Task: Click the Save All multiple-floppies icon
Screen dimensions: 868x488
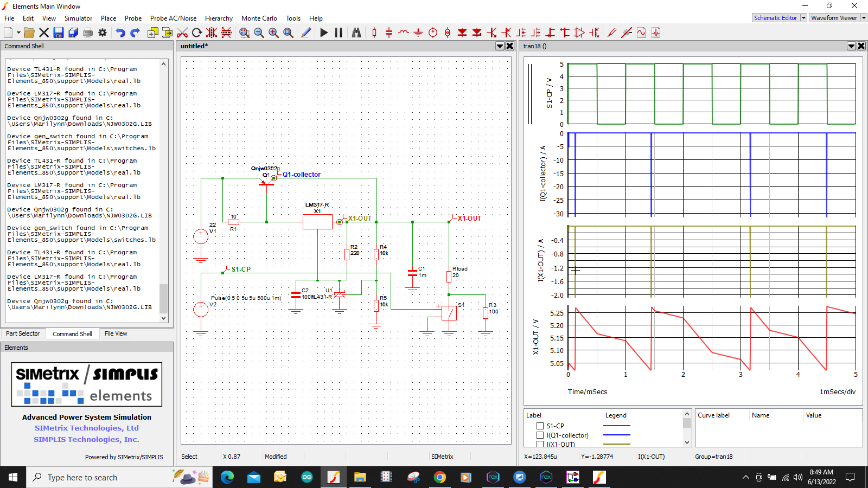Action: 73,33
